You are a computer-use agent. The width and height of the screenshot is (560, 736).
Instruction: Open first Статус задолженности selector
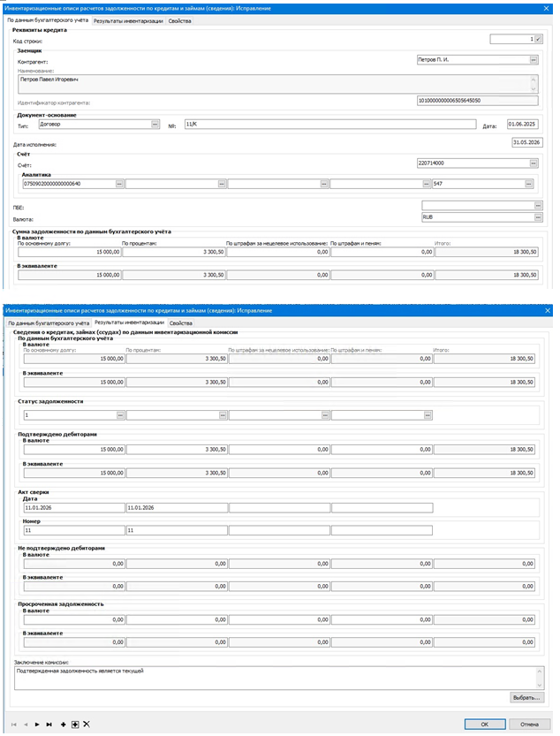118,414
